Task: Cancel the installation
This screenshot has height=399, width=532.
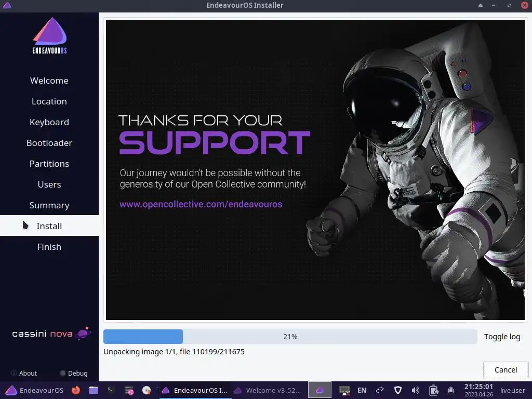Action: pyautogui.click(x=506, y=370)
